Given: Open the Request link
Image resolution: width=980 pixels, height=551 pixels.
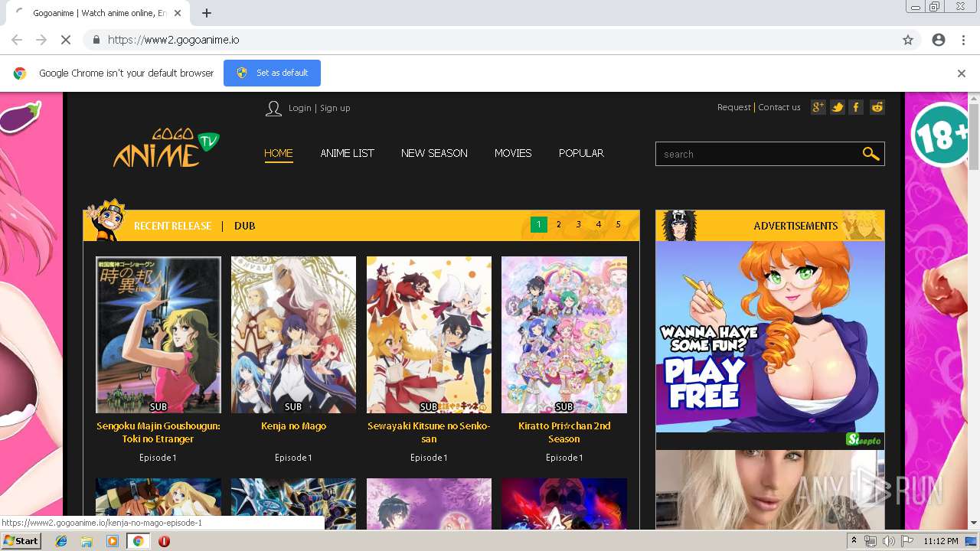Looking at the screenshot, I should [x=734, y=107].
